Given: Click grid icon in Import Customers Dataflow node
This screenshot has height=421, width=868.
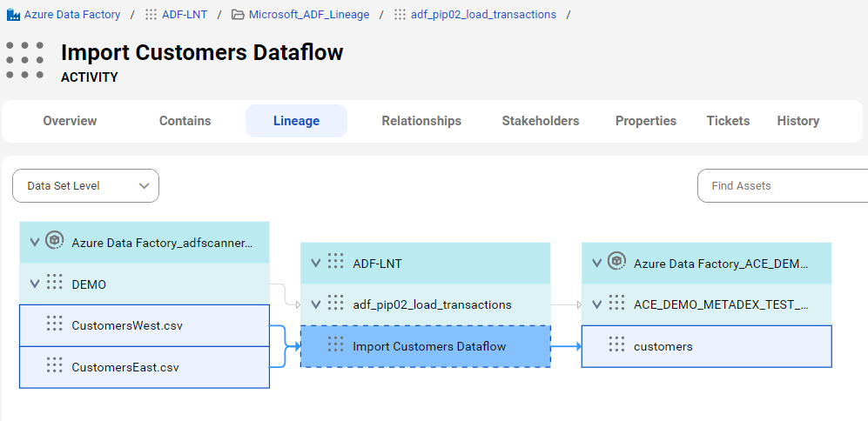Looking at the screenshot, I should (x=335, y=344).
